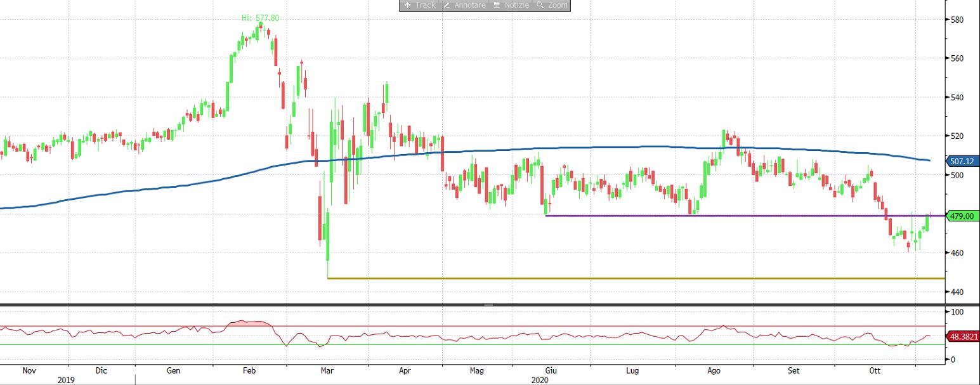980x385 pixels.
Task: Click the Mag month label
Action: click(x=478, y=370)
